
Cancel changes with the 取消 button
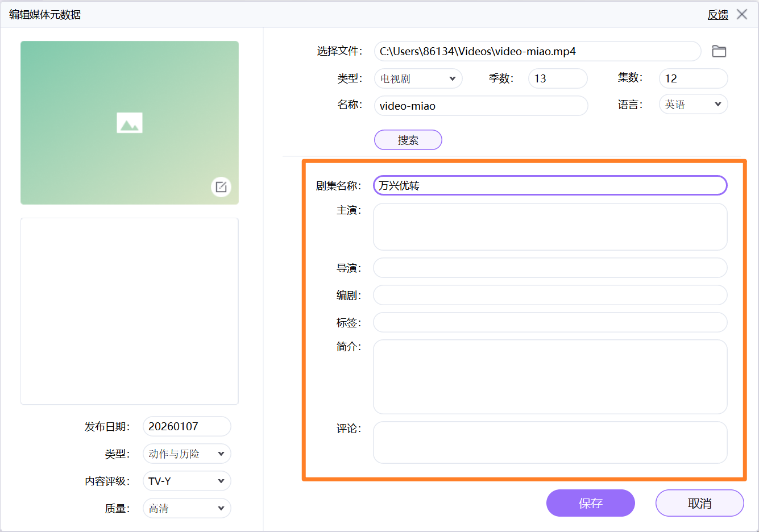pyautogui.click(x=700, y=503)
